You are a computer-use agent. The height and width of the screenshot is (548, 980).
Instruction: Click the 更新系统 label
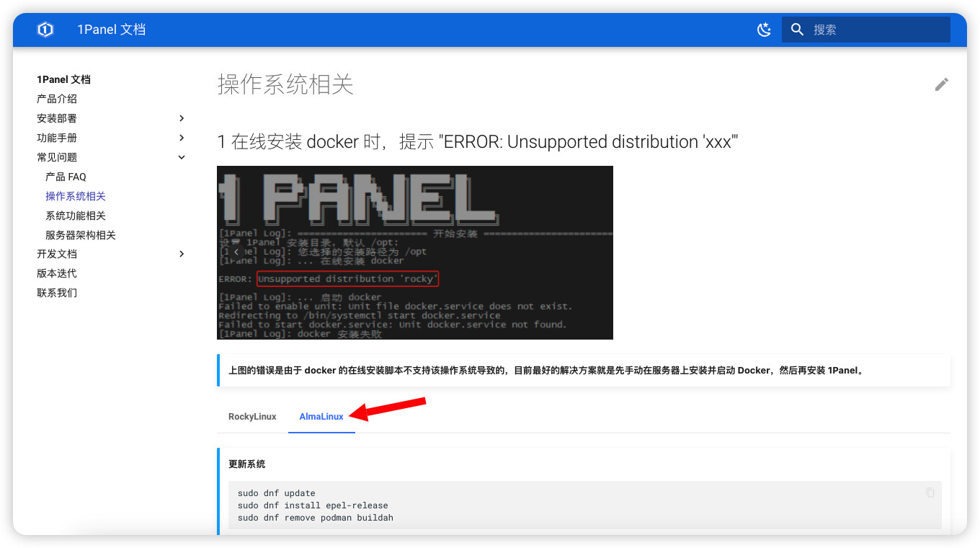(246, 464)
